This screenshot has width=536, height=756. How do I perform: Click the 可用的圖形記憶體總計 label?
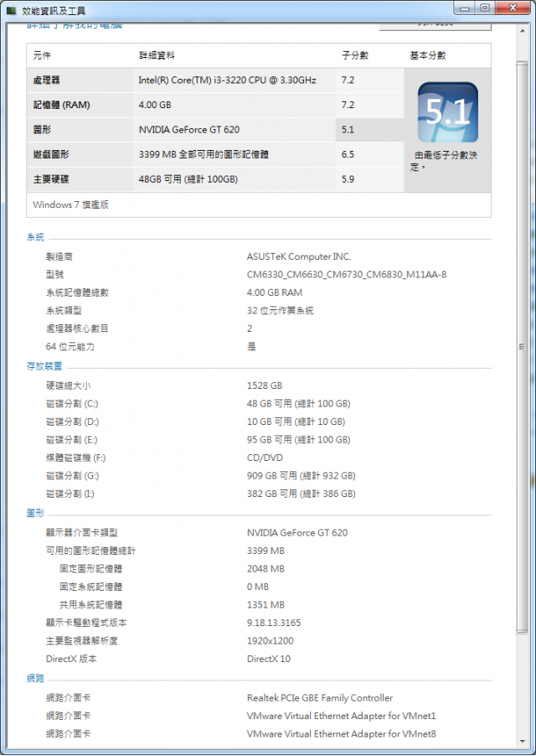(x=91, y=551)
